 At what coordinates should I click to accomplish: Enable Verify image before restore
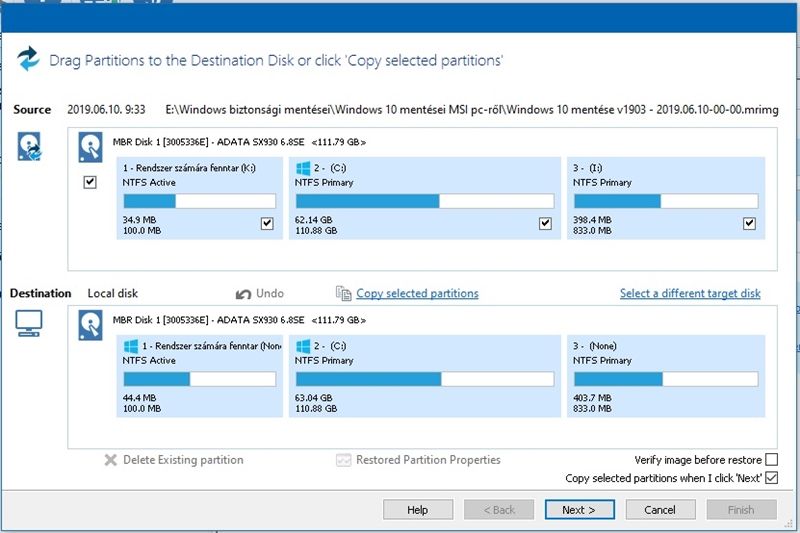tap(771, 460)
